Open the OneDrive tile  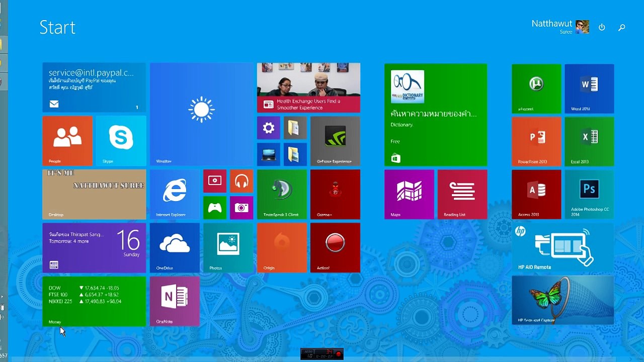click(x=175, y=248)
